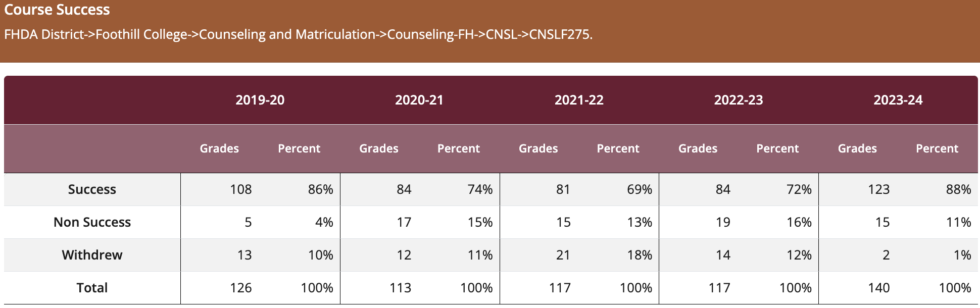Image resolution: width=980 pixels, height=308 pixels.
Task: Select the 2023-24 Success percent cell 88%
Action: click(x=958, y=189)
